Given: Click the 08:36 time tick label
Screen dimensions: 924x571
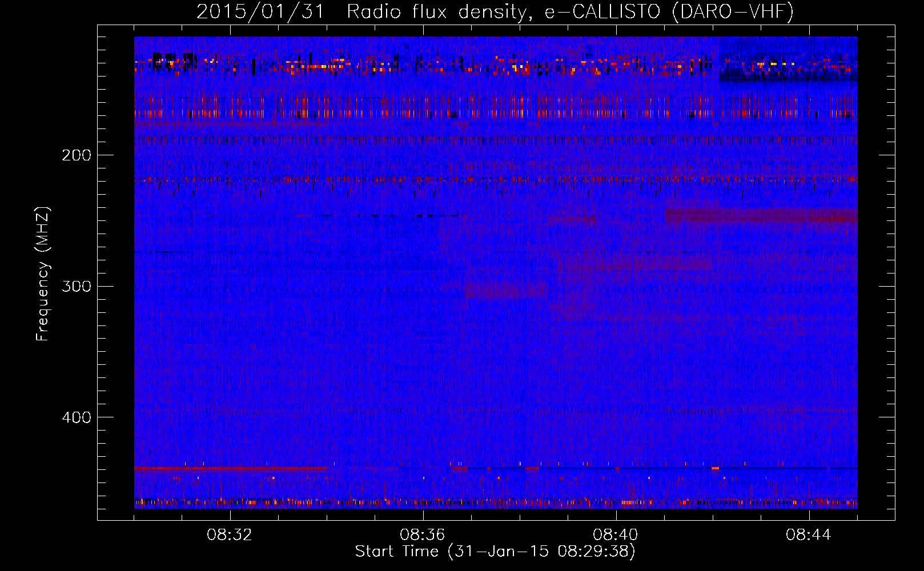Looking at the screenshot, I should click(x=423, y=535).
